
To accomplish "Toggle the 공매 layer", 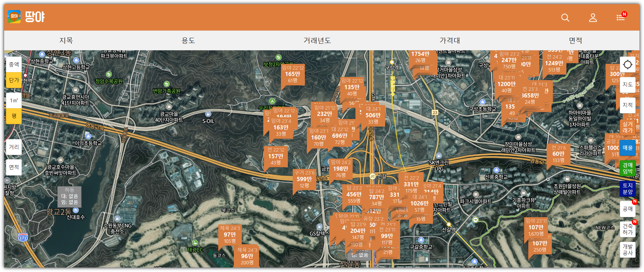I will point(628,209).
